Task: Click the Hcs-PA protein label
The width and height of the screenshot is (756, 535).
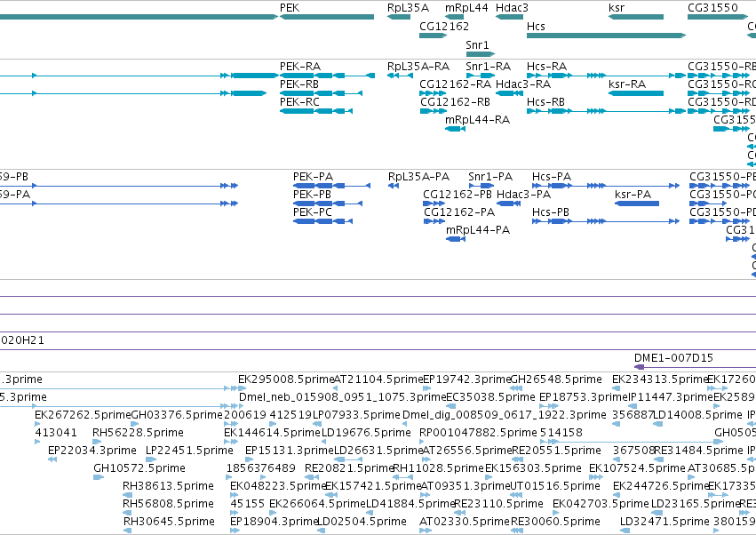Action: [x=552, y=177]
